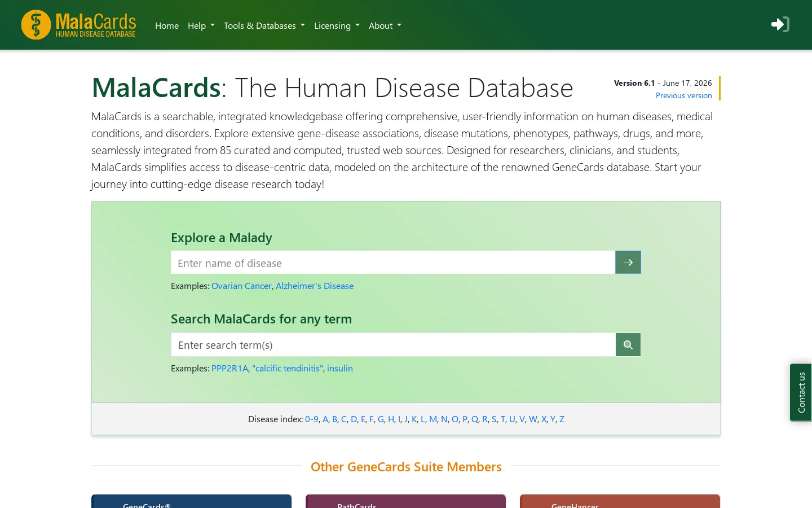Click the magnifier search button
This screenshot has width=812, height=508.
[x=628, y=345]
